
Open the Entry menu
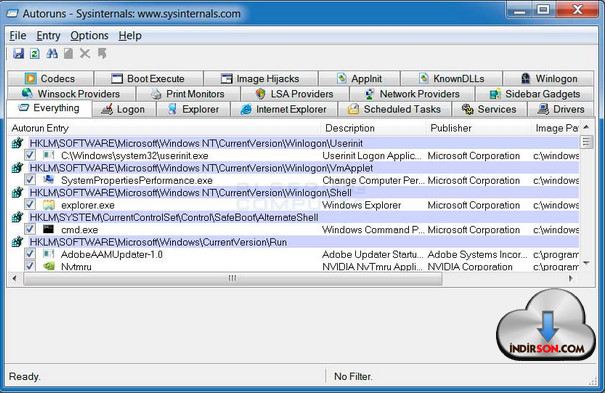pyautogui.click(x=48, y=35)
